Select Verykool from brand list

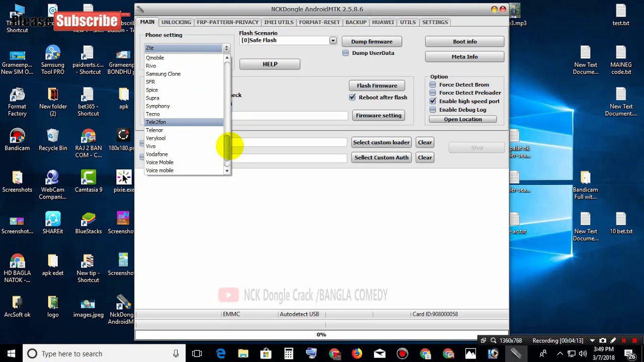pyautogui.click(x=184, y=138)
